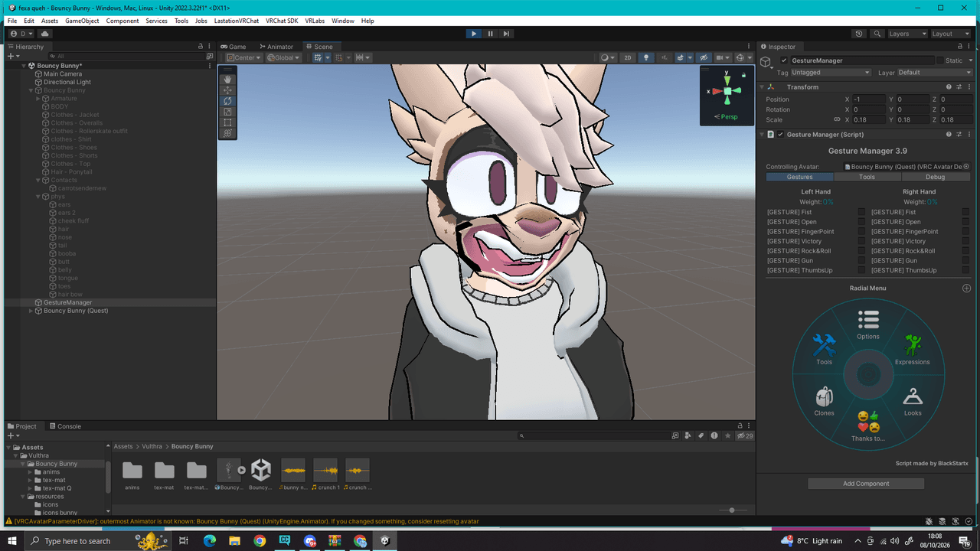Open the Tag Untagged dropdown
The image size is (980, 551).
tap(831, 73)
